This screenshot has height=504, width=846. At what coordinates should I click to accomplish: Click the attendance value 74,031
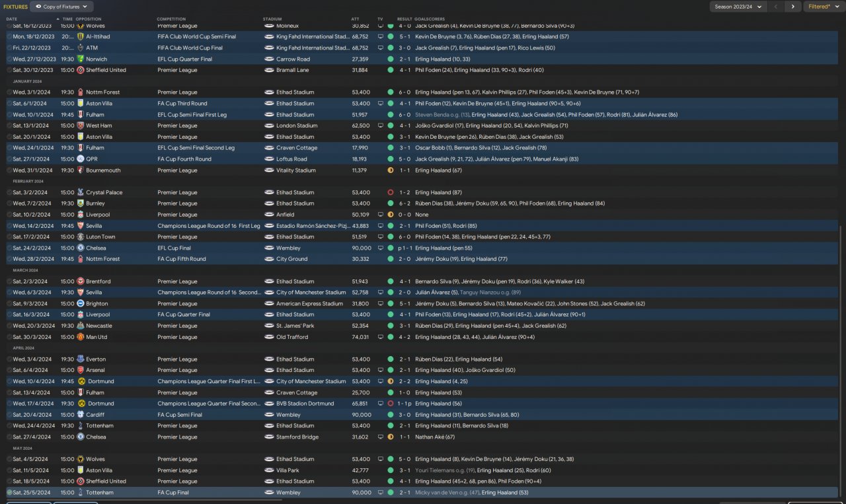pyautogui.click(x=361, y=337)
